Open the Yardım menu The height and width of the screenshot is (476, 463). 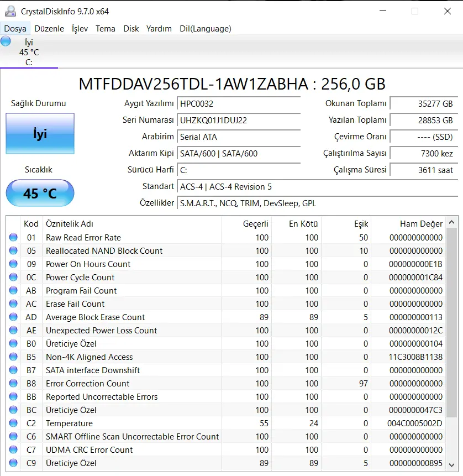click(159, 29)
